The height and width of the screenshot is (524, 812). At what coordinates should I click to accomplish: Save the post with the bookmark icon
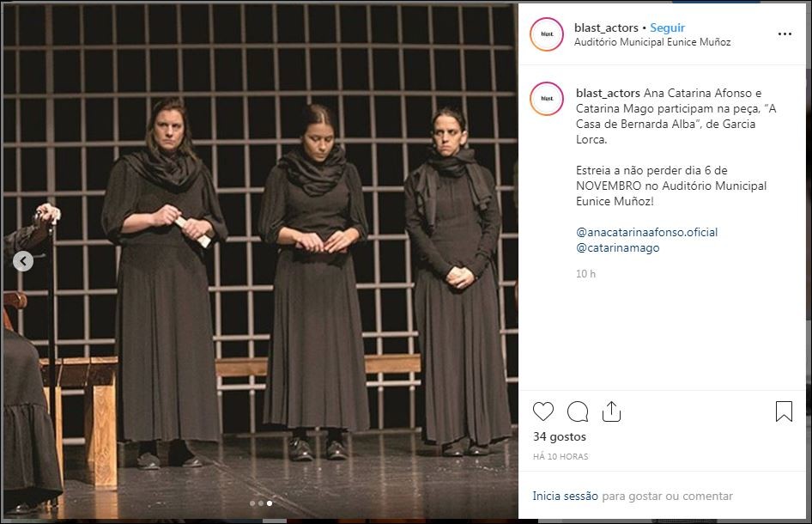784,411
